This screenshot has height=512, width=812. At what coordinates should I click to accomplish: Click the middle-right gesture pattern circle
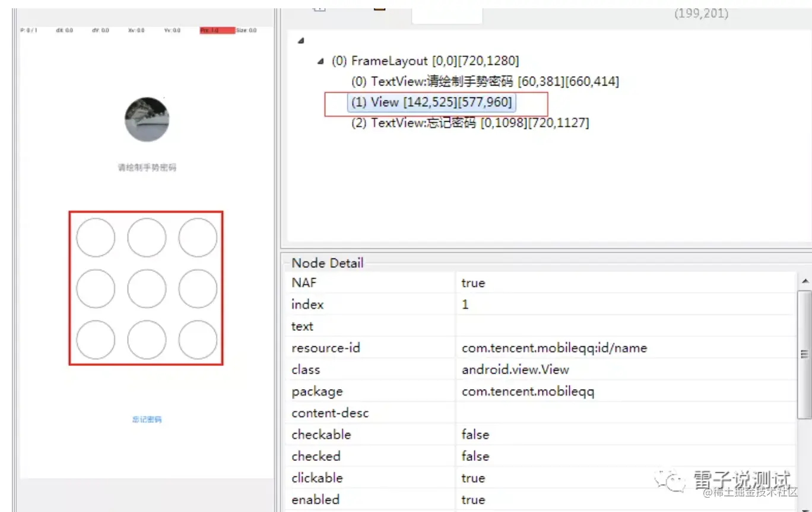[x=198, y=289]
